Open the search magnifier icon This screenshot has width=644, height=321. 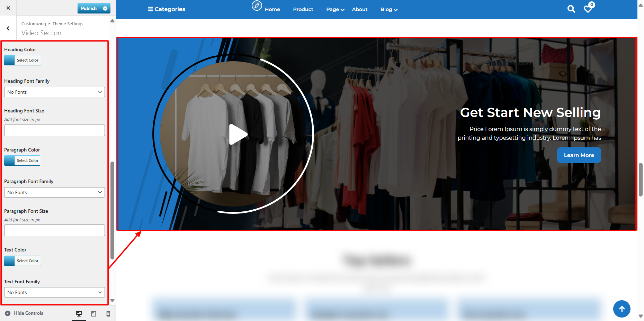point(571,9)
